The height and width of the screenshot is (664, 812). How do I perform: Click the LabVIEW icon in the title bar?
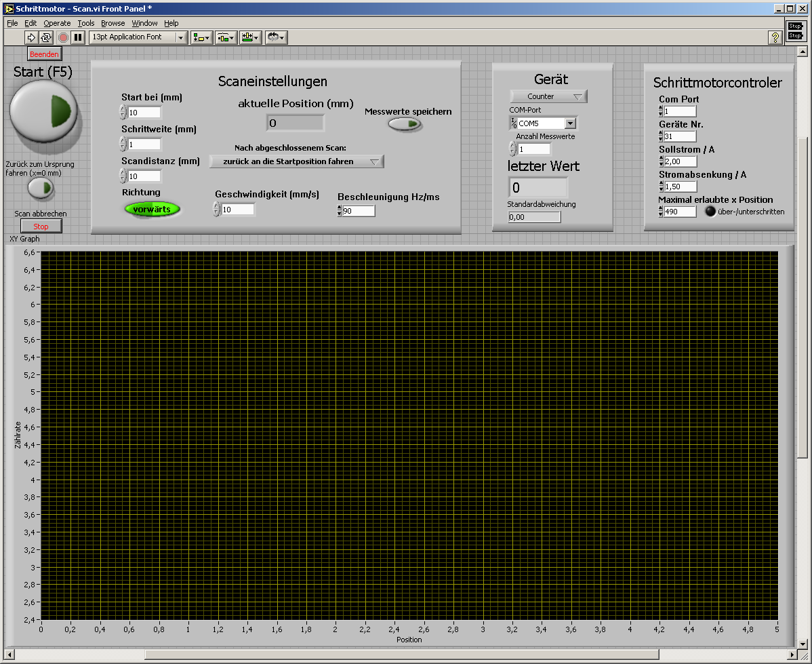(9, 8)
